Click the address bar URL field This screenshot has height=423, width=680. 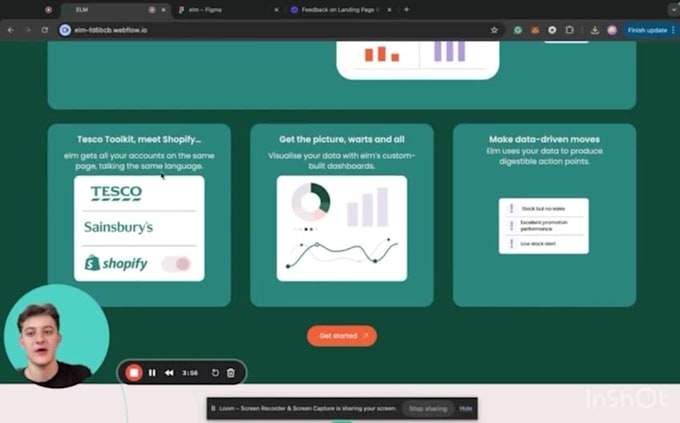[278, 30]
